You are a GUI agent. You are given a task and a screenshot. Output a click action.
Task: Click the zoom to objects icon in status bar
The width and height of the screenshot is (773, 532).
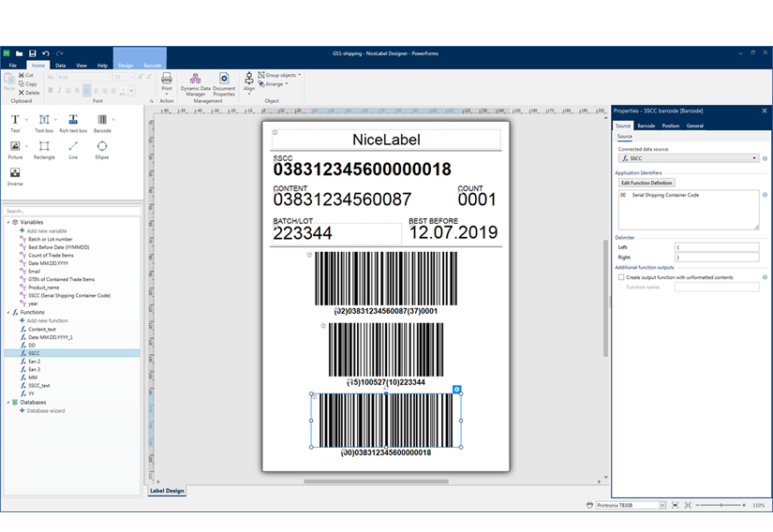(x=676, y=505)
